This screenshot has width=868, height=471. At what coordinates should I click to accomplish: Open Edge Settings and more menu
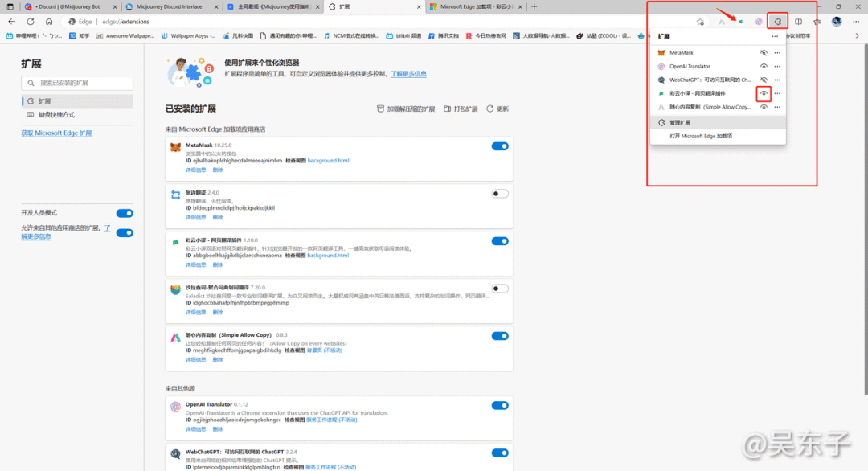coord(856,22)
